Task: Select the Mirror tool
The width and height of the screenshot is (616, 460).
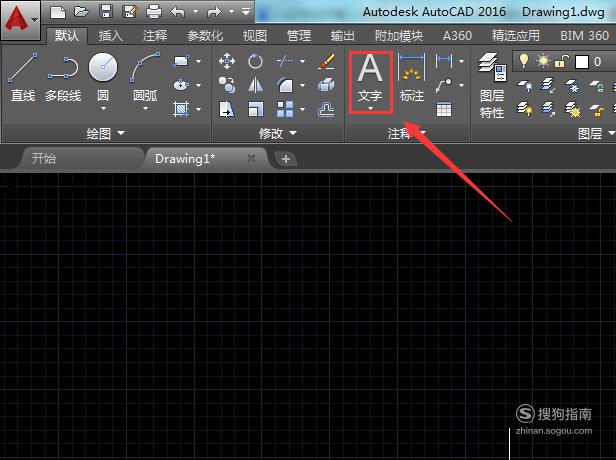Action: 255,85
